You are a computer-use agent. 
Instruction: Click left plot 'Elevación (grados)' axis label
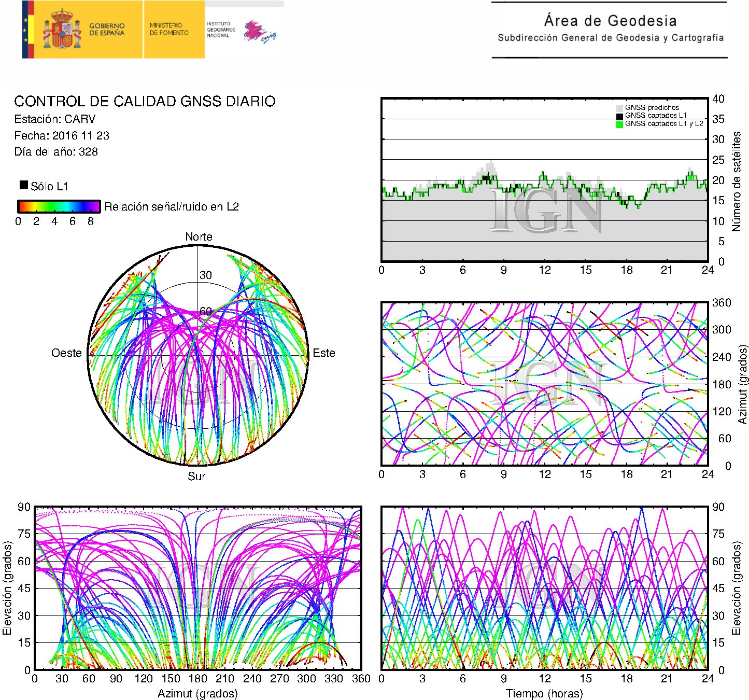[x=7, y=588]
